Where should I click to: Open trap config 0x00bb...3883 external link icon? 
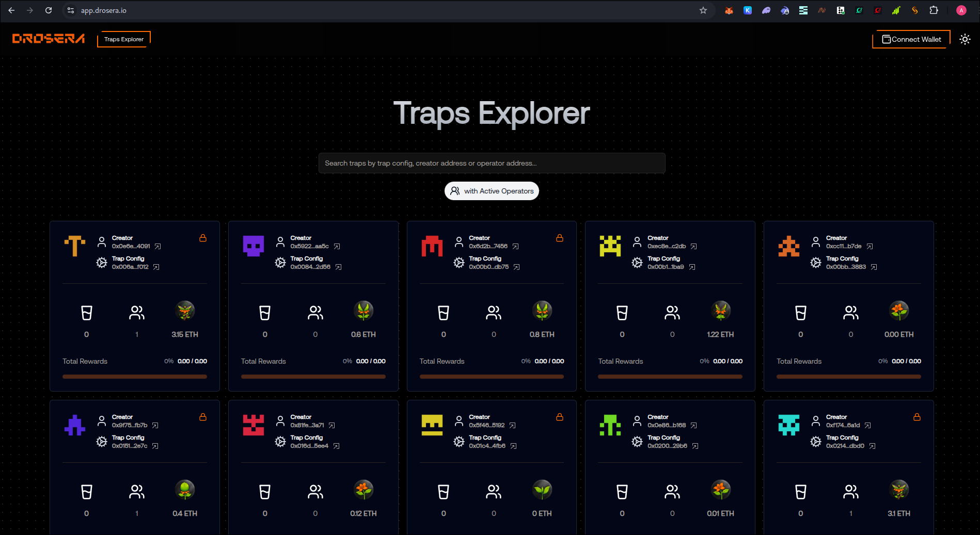click(874, 267)
